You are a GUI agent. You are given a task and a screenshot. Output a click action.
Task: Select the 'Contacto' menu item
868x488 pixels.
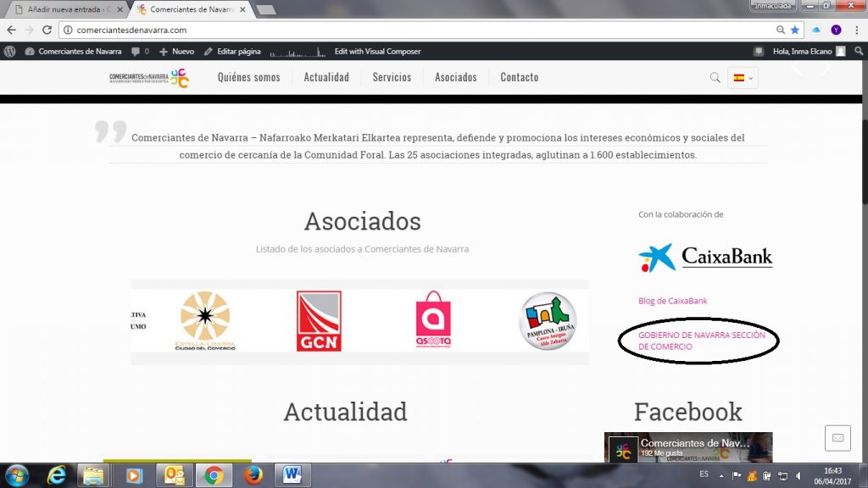click(x=519, y=77)
